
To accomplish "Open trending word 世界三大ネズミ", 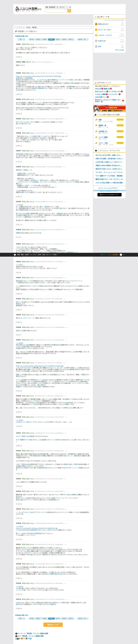I will [103, 24].
